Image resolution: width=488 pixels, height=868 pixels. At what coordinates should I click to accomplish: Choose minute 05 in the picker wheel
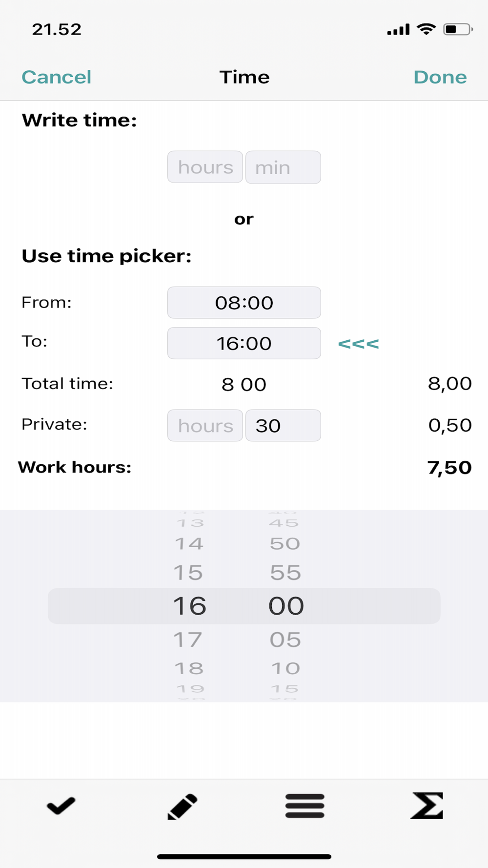coord(285,640)
